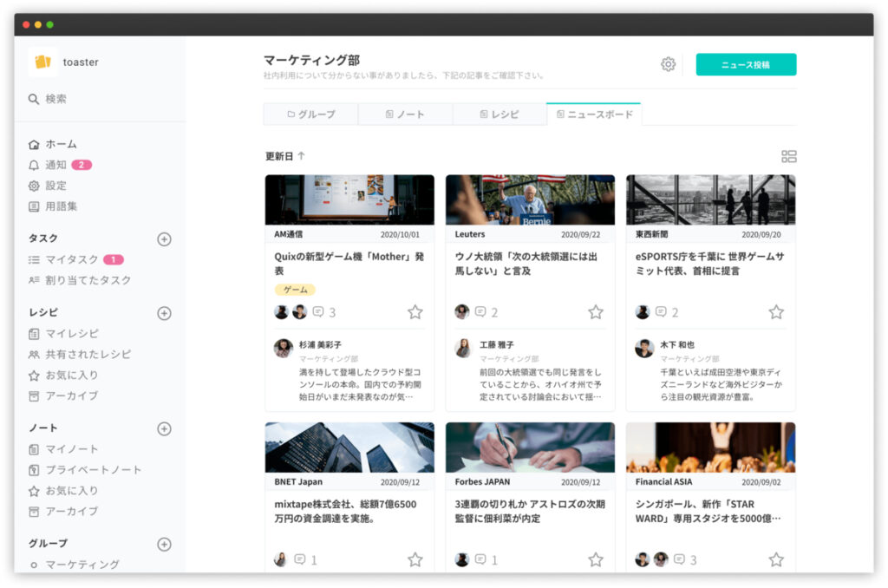Open group settings gear icon in header
Image resolution: width=888 pixels, height=588 pixels.
click(x=669, y=64)
